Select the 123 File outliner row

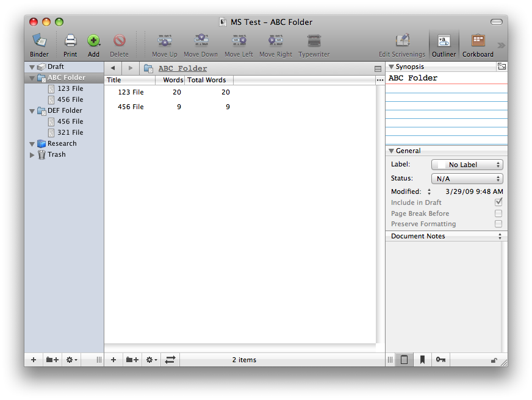[x=240, y=92]
